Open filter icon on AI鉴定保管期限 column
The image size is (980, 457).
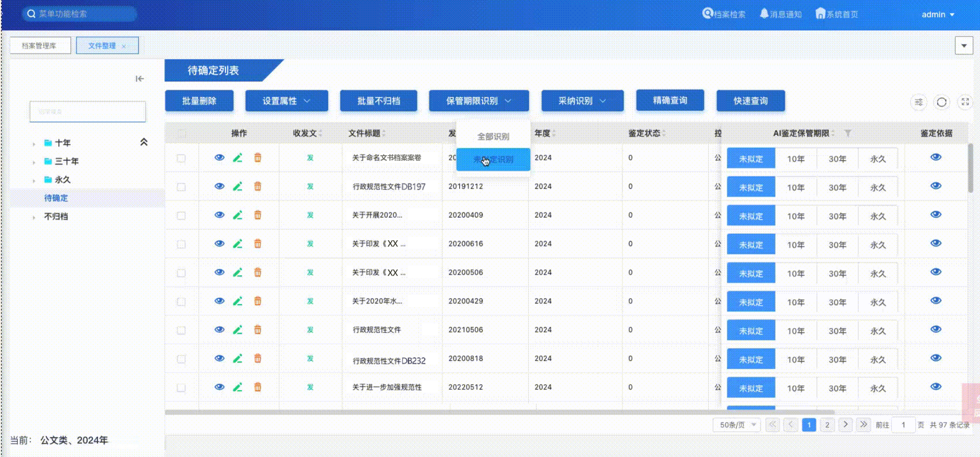848,134
